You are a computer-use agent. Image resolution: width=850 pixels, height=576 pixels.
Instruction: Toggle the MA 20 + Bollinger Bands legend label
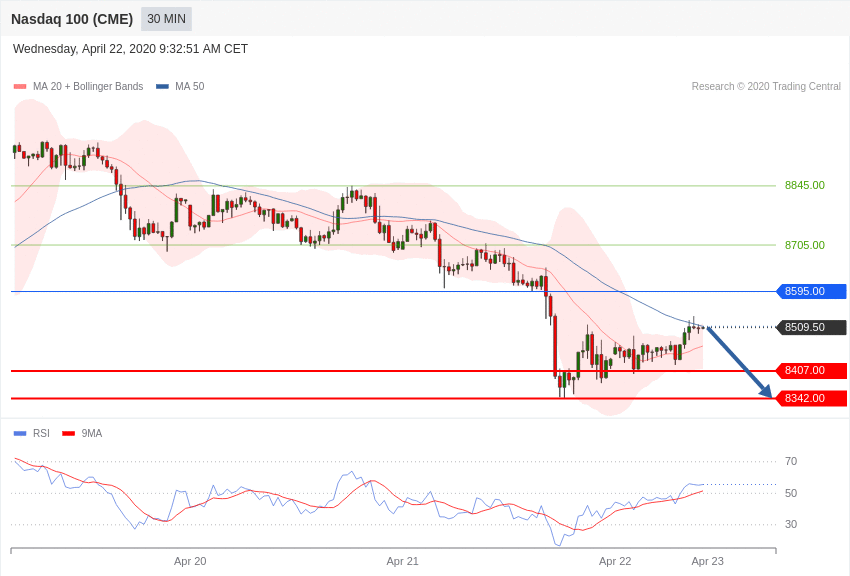click(88, 87)
